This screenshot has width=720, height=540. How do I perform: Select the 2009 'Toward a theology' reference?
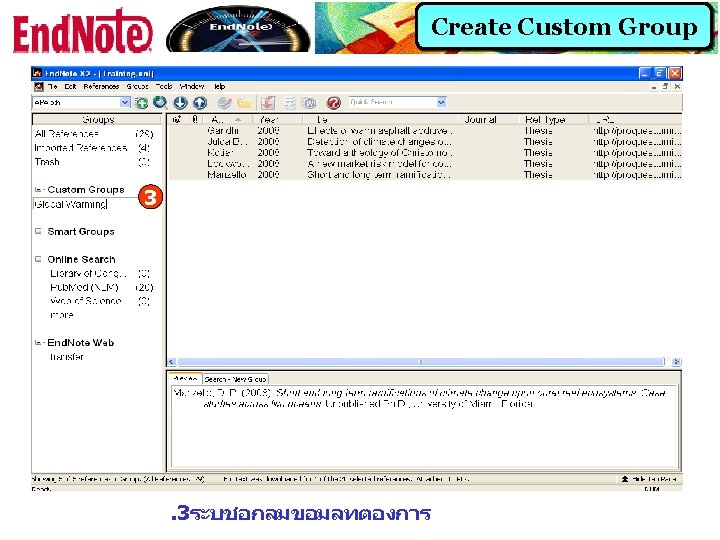pyautogui.click(x=425, y=153)
